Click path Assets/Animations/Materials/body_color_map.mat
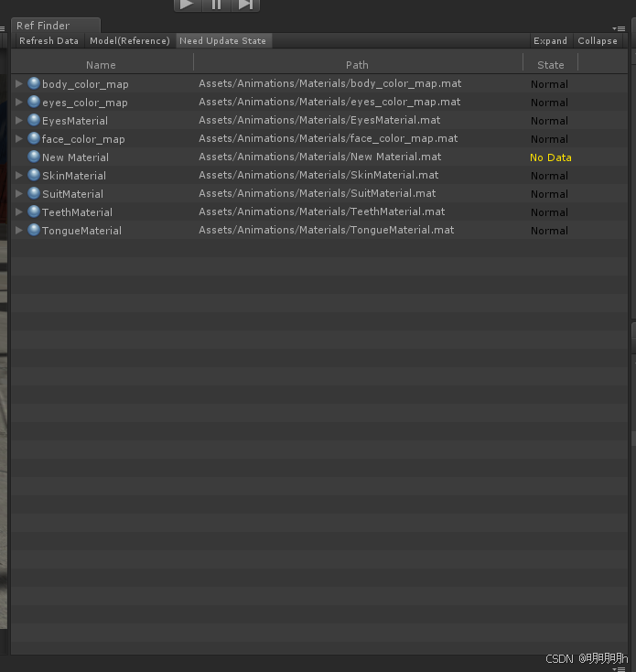 330,83
